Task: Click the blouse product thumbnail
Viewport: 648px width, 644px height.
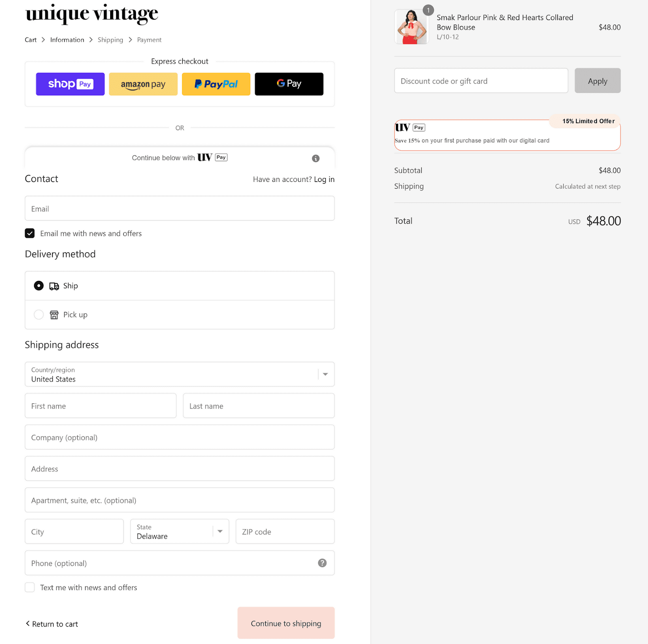Action: pyautogui.click(x=411, y=27)
